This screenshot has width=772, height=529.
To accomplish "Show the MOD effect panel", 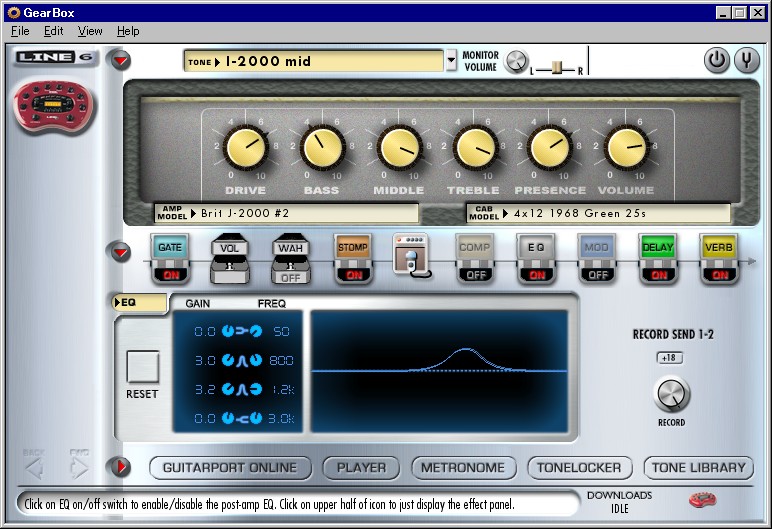I will pyautogui.click(x=597, y=248).
